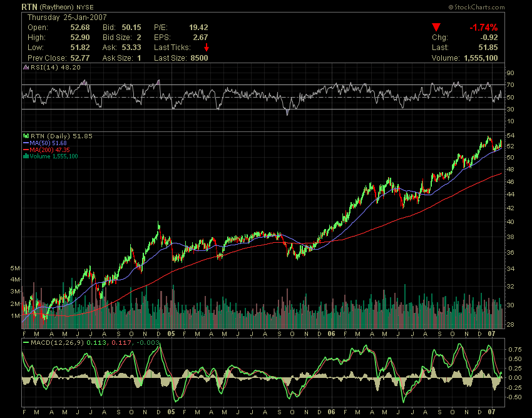Click the Last value 51.85 in the header
532x418 pixels.
pos(488,48)
